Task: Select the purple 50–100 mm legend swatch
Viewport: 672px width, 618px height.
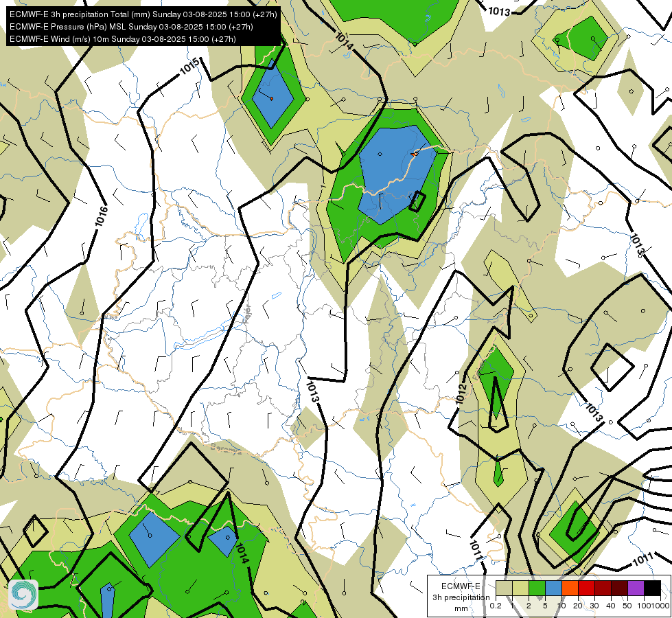Action: pos(636,588)
